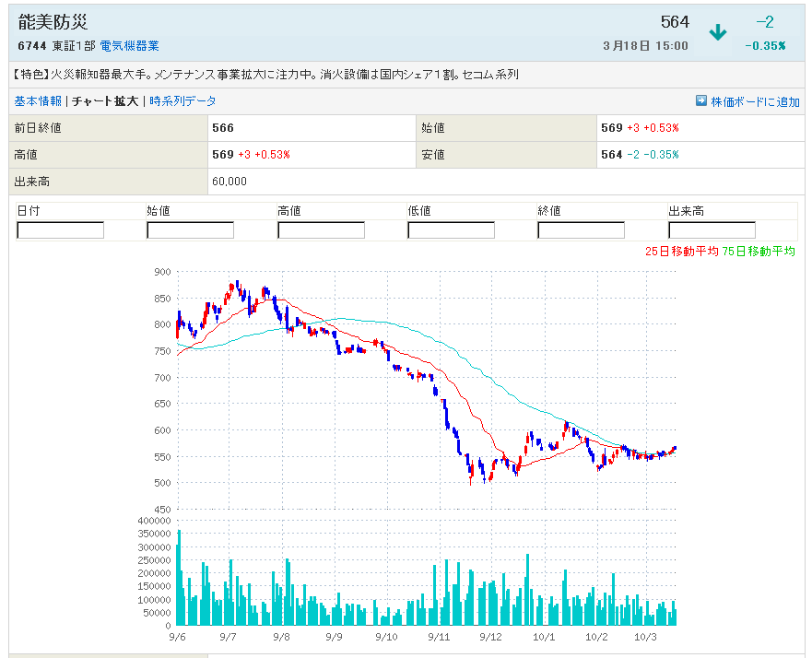Click the 株価ボードに追加 link text
Screen dimensions: 812x658
tap(755, 102)
